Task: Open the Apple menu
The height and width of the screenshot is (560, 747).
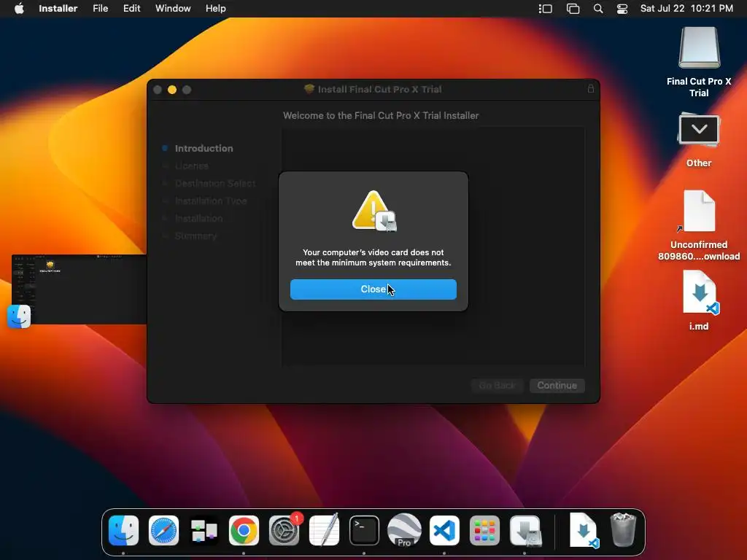Action: click(19, 9)
